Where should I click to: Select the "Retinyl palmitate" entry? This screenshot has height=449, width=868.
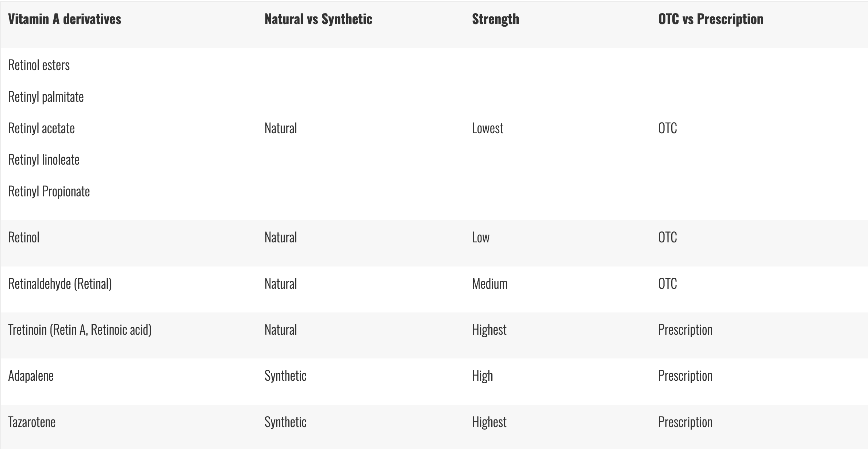(46, 97)
